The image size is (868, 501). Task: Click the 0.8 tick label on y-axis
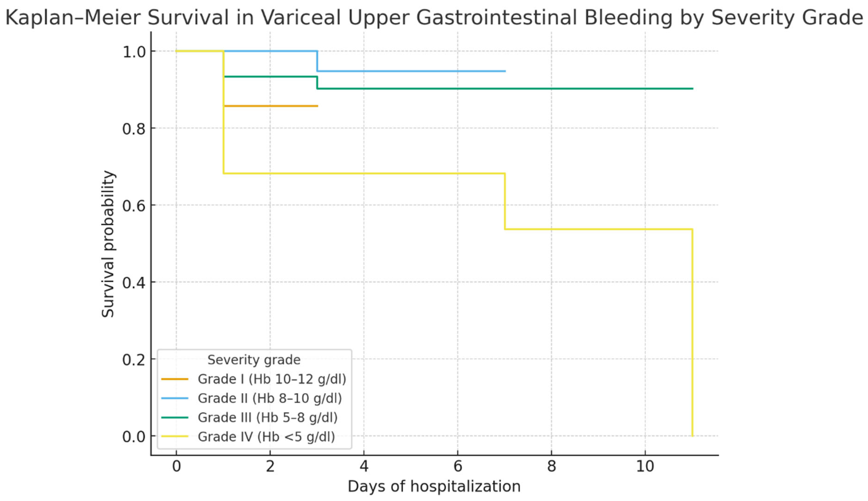[x=134, y=129]
